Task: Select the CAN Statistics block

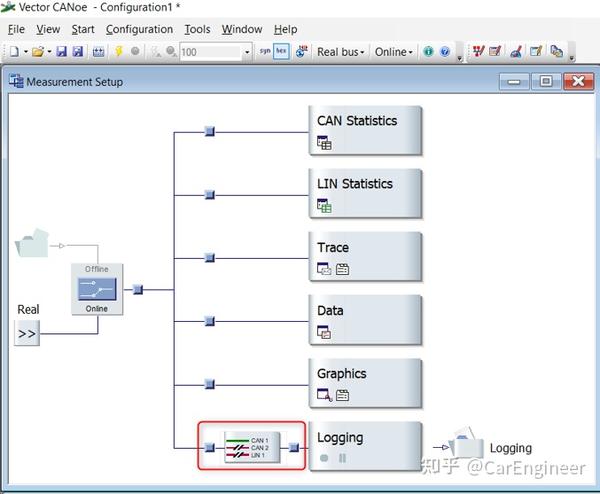Action: (365, 131)
